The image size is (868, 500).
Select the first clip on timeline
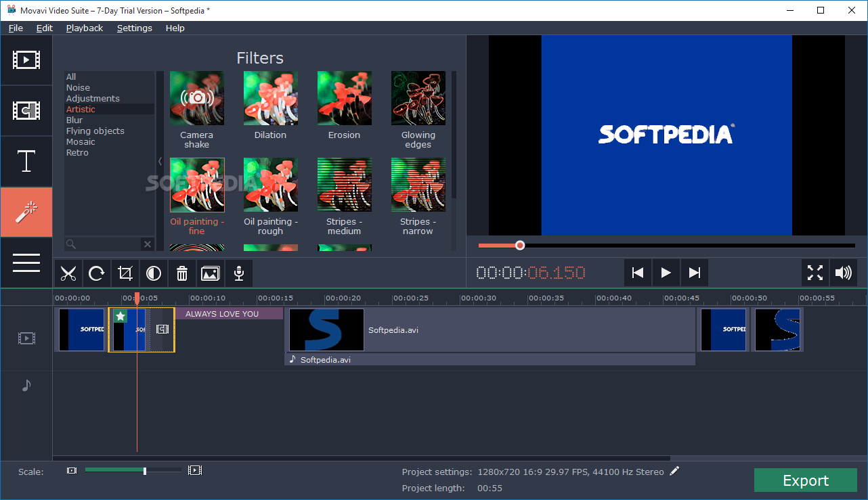(x=81, y=329)
